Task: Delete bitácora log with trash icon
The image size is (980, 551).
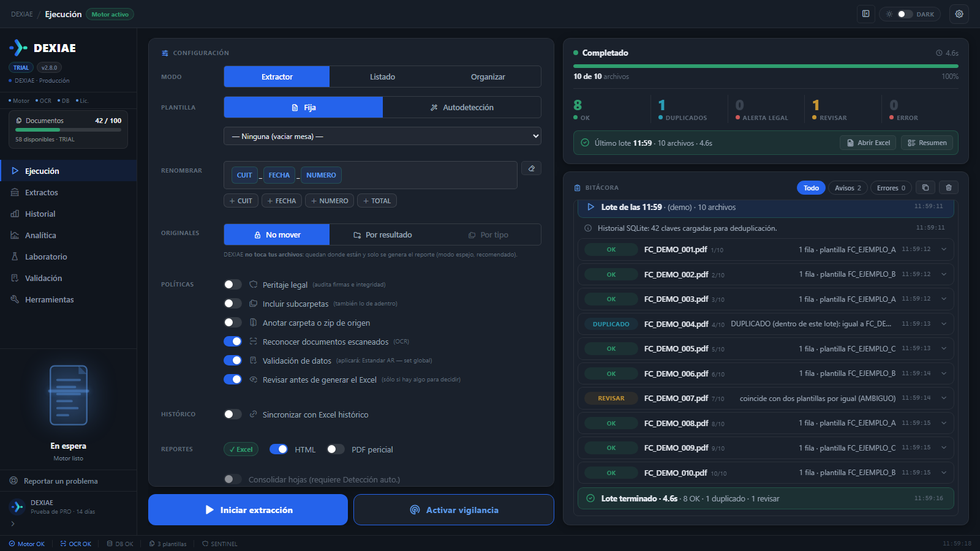Action: point(949,188)
